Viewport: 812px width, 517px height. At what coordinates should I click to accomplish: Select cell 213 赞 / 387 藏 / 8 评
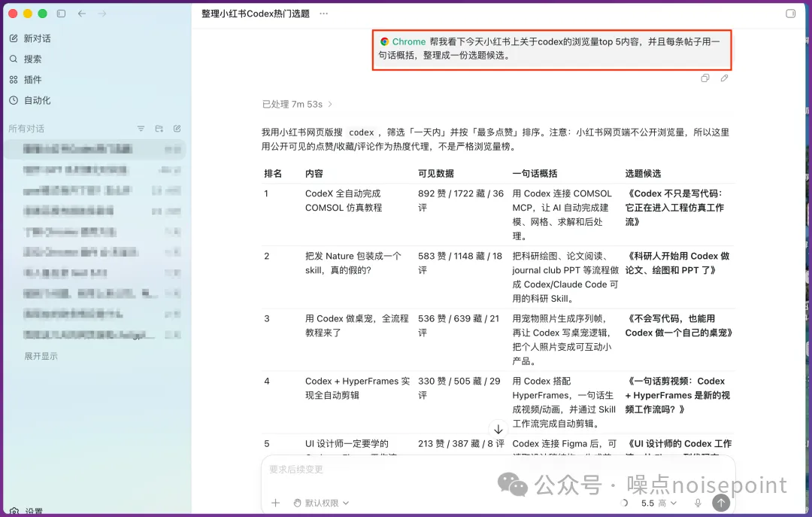coord(461,444)
